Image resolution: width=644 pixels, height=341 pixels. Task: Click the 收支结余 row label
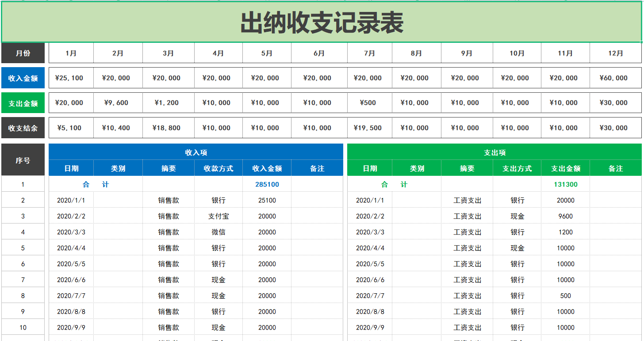23,127
